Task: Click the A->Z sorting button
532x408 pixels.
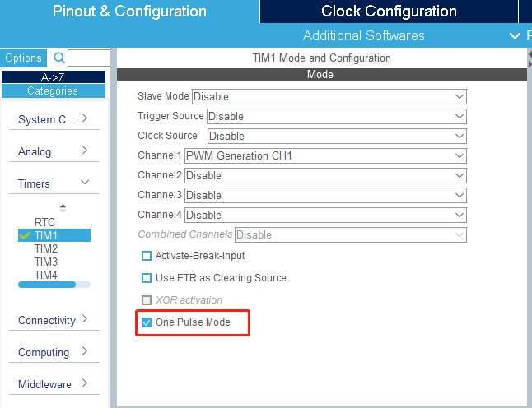Action: pyautogui.click(x=53, y=76)
